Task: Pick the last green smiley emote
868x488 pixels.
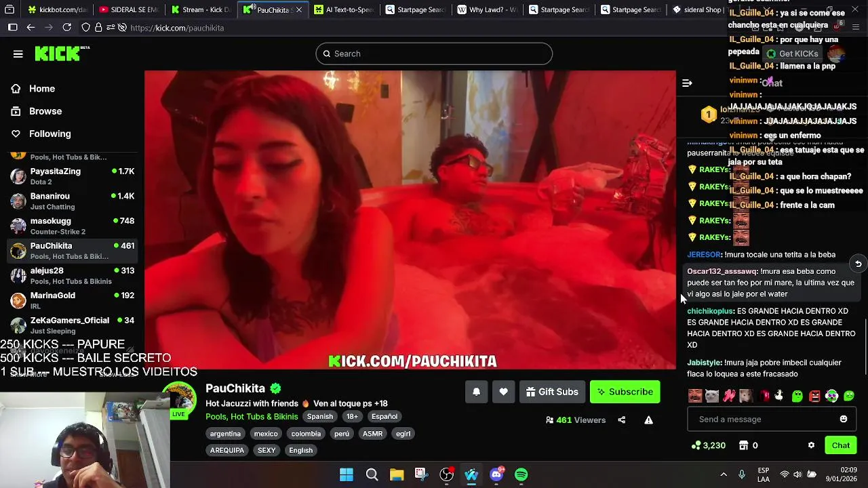Action: coord(849,396)
